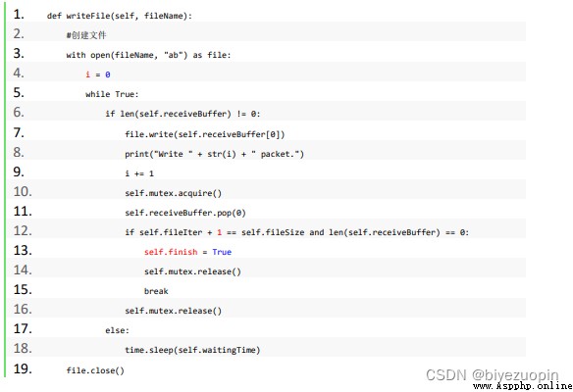Screen dimensions: 573x392
Task: Click the print Write packet statement
Action: point(214,154)
